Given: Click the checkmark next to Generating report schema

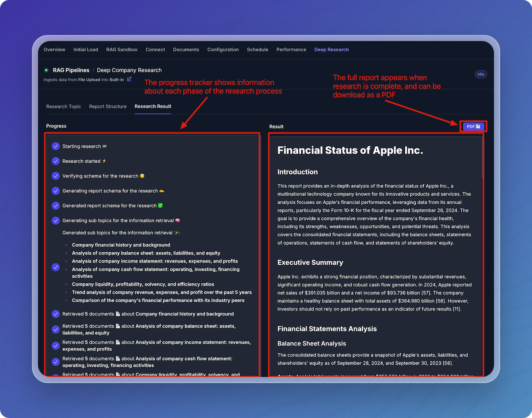Looking at the screenshot, I should 56,191.
